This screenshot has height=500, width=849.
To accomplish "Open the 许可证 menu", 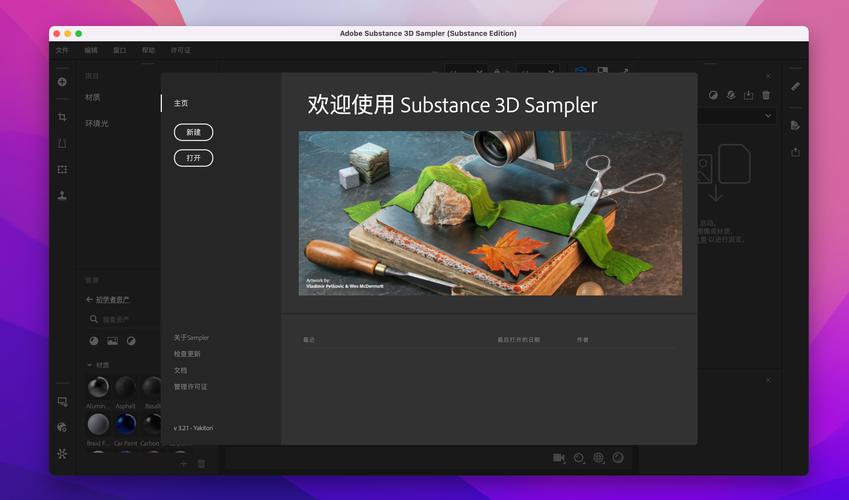I will pyautogui.click(x=181, y=50).
